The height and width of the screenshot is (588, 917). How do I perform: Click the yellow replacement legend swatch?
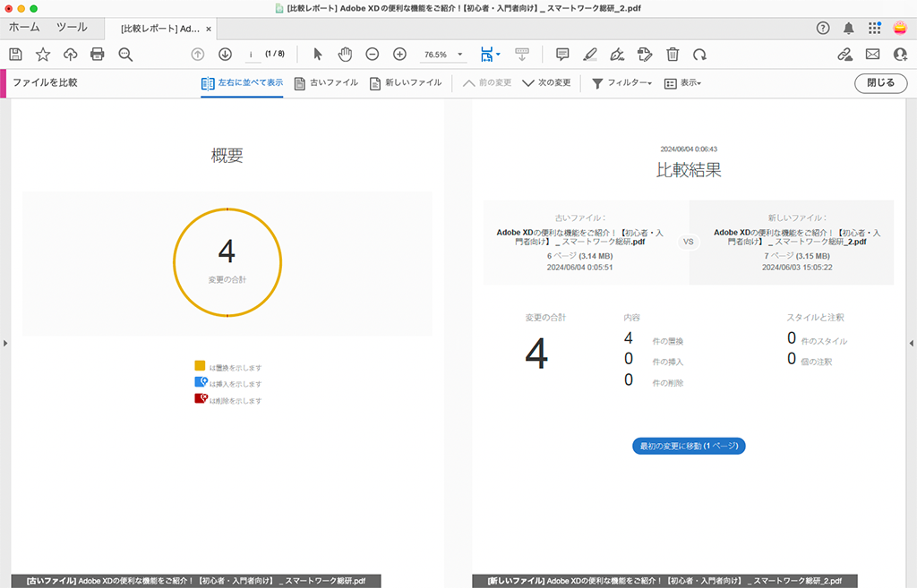pyautogui.click(x=200, y=365)
